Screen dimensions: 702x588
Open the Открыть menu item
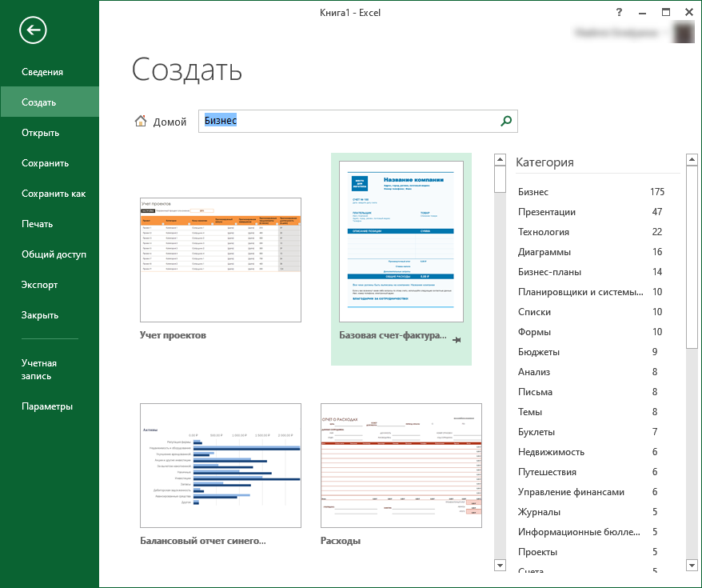point(40,133)
